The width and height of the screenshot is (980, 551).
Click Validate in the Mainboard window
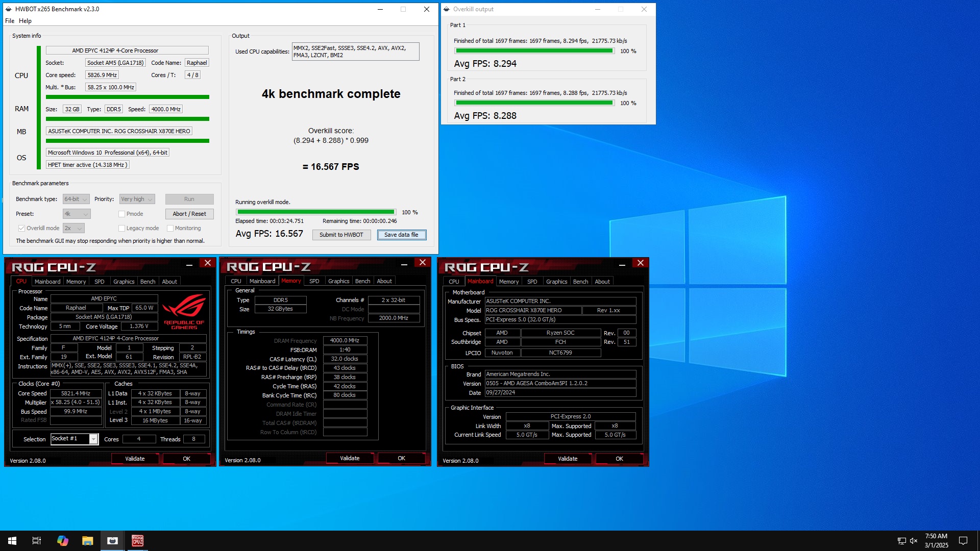click(x=568, y=459)
